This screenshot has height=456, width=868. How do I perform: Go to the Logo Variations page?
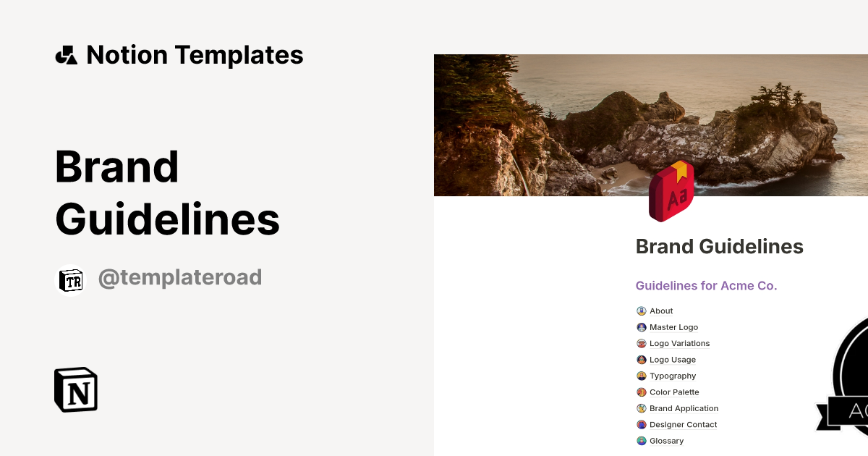click(679, 344)
